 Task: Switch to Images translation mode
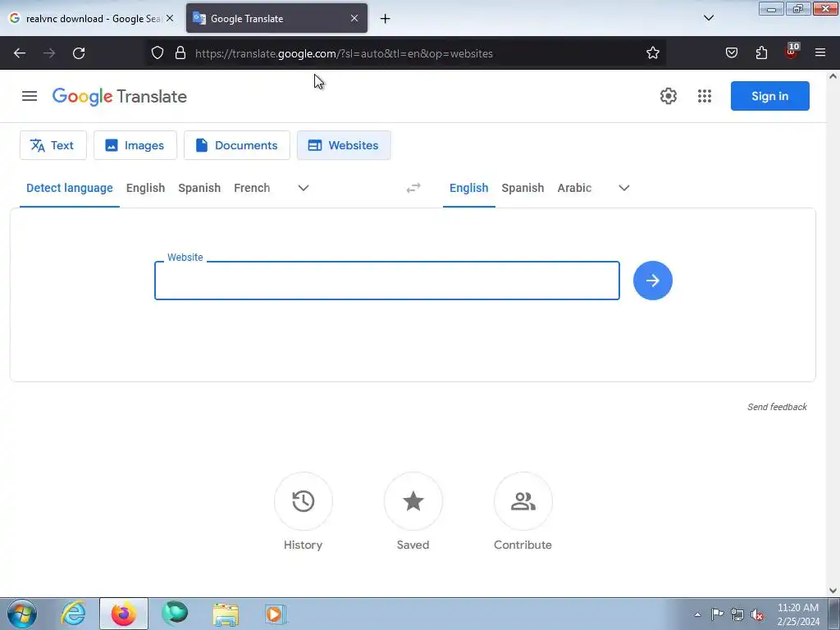(x=135, y=145)
